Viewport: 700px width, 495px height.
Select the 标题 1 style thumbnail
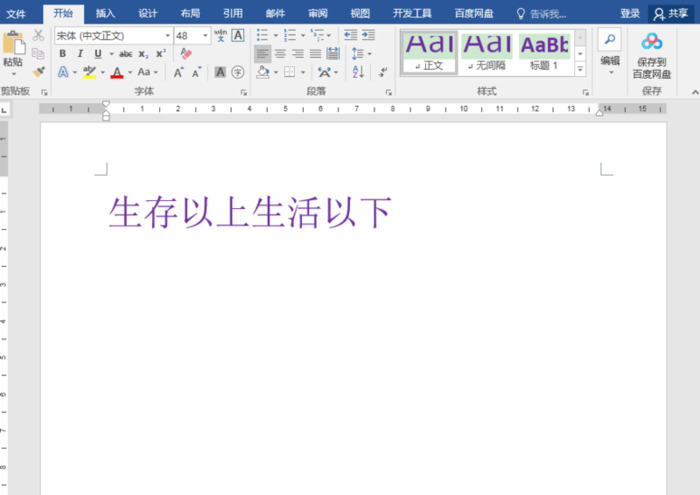545,51
